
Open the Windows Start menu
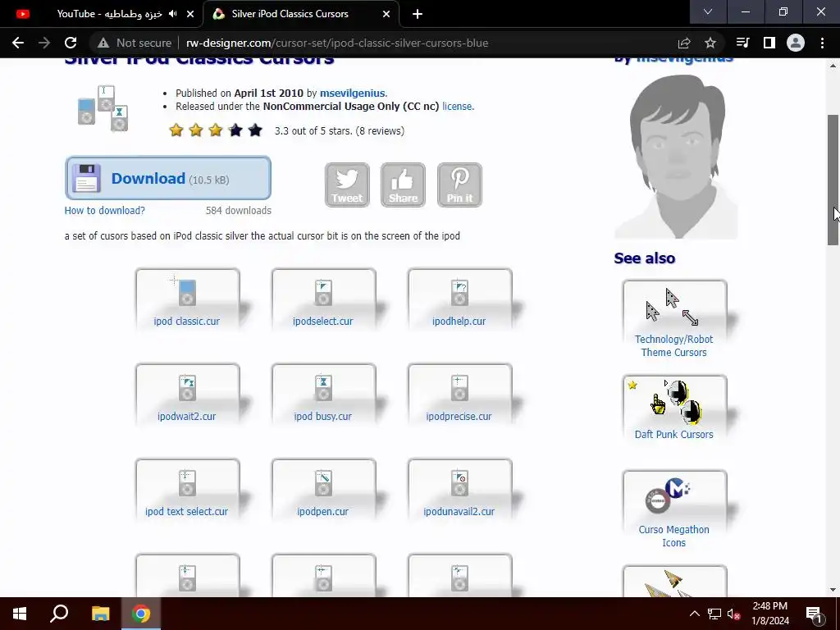coord(20,614)
